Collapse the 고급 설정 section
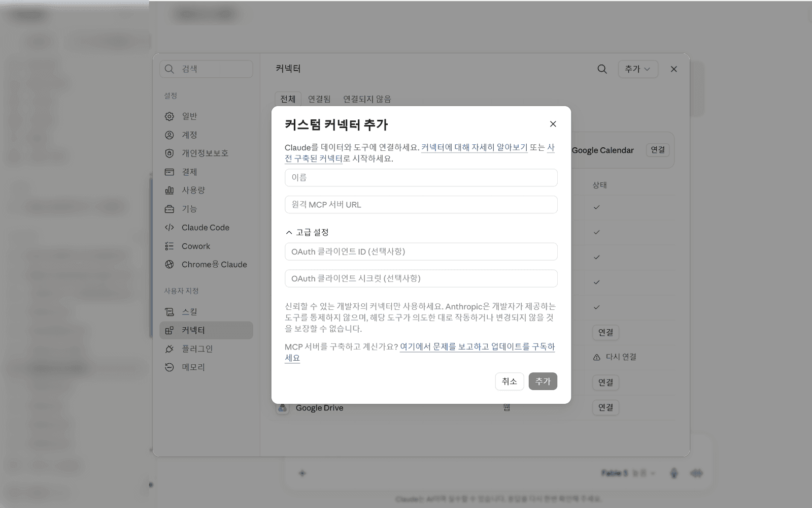Viewport: 812px width, 508px height. coord(307,232)
